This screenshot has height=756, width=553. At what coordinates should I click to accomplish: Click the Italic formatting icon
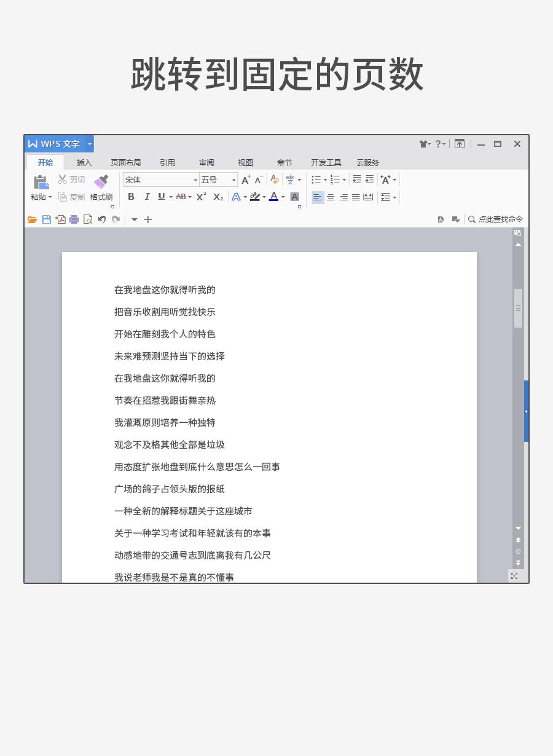(147, 197)
